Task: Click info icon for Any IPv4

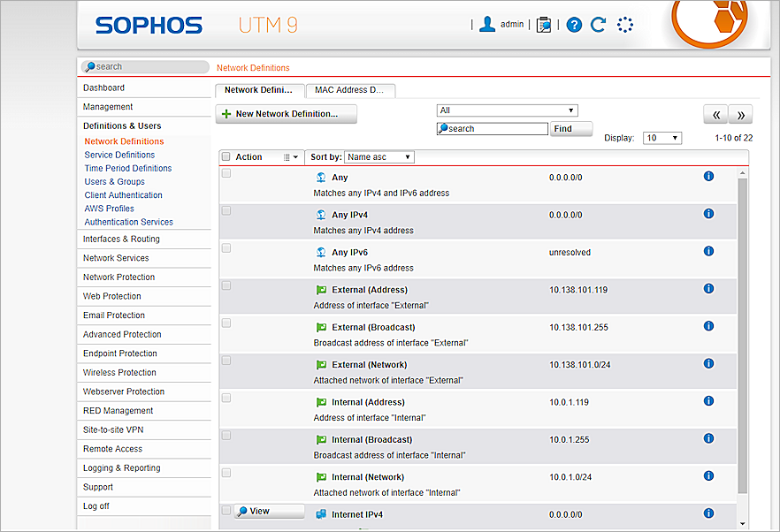Action: coord(708,214)
